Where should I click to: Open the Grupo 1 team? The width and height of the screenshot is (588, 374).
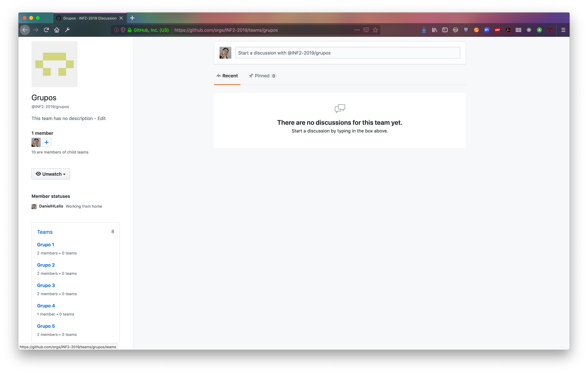tap(46, 244)
